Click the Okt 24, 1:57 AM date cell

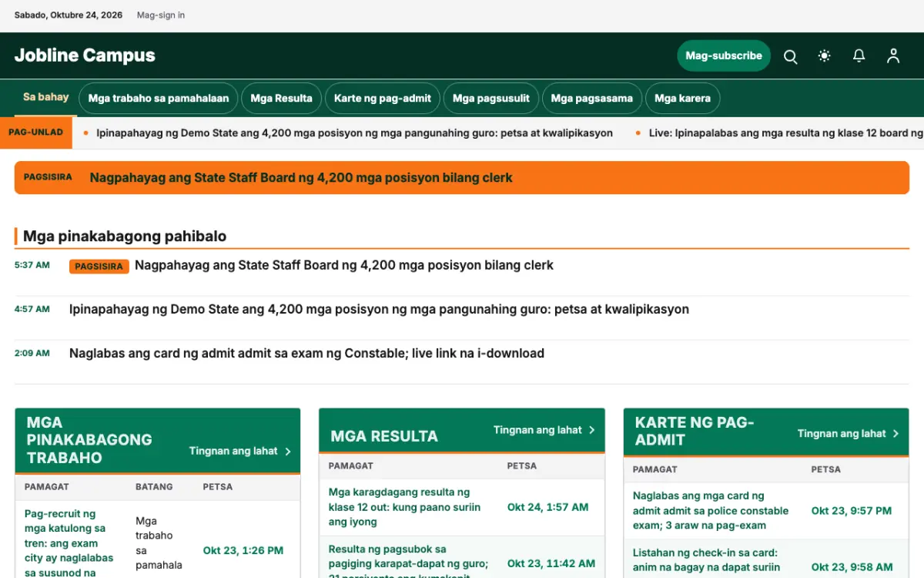(x=547, y=507)
